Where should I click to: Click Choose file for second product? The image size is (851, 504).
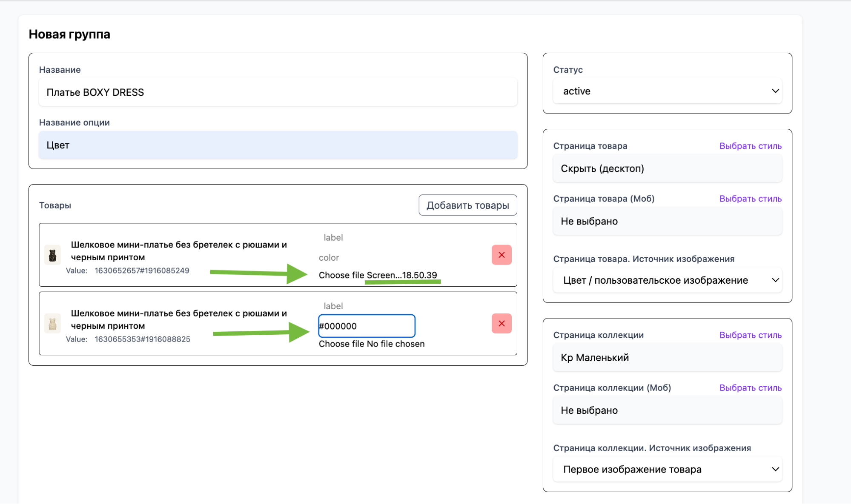[x=341, y=344]
